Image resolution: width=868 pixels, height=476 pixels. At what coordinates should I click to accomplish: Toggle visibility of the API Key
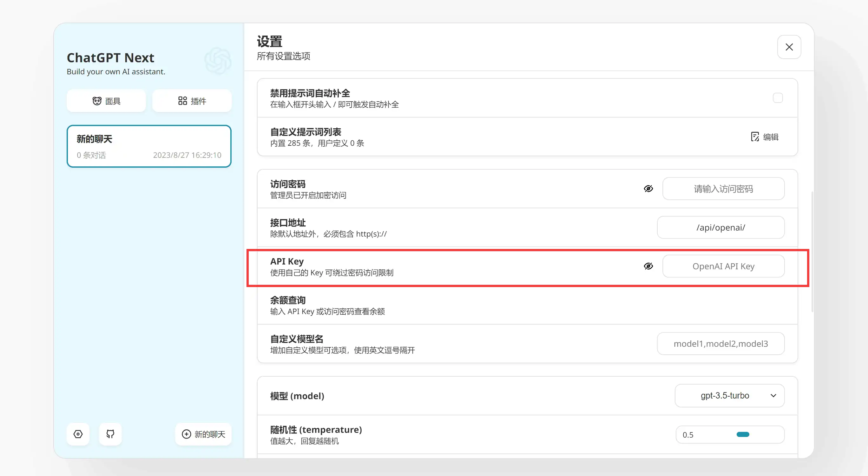(648, 266)
